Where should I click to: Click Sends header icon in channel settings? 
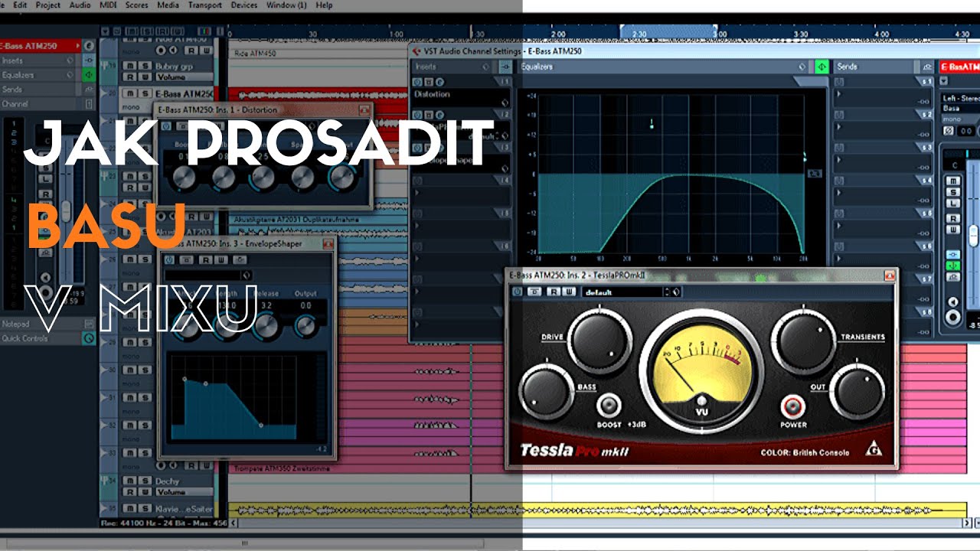(928, 67)
